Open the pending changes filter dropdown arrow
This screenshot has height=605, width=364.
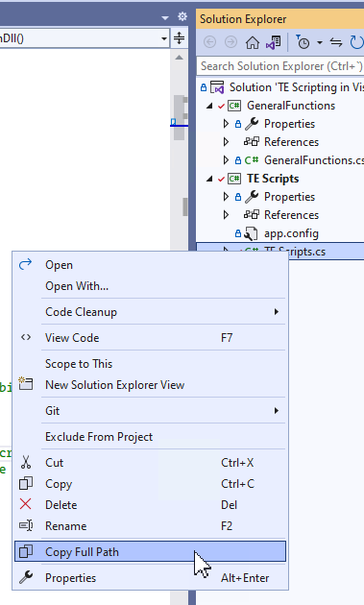pos(320,42)
